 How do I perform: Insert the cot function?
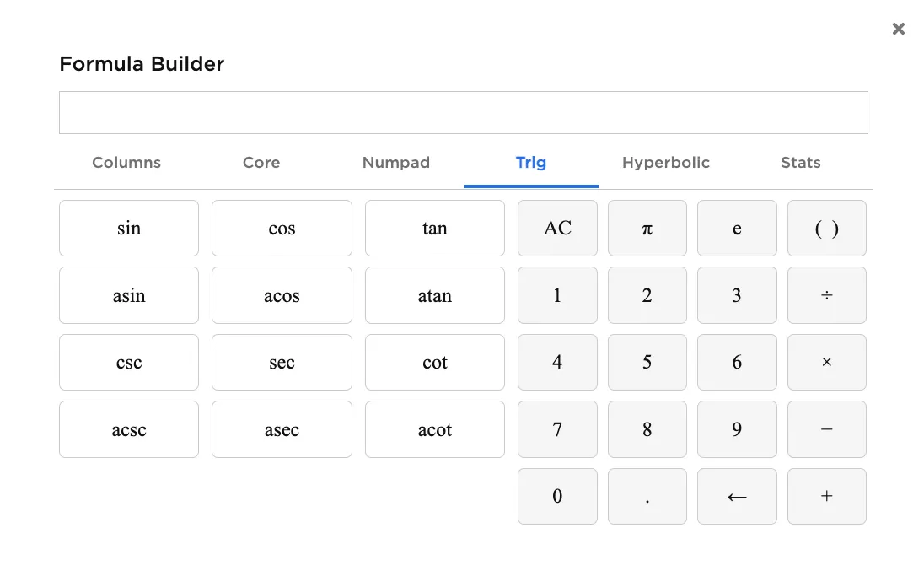tap(434, 363)
